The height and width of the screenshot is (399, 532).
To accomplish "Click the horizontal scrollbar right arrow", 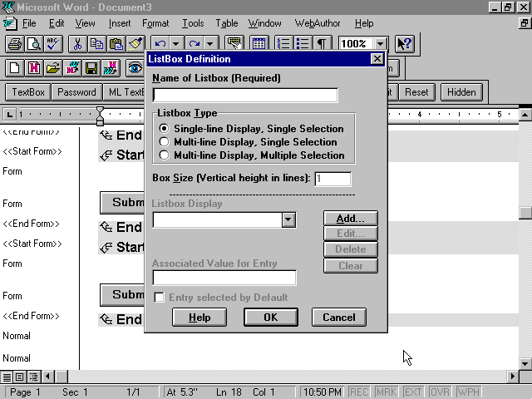I will [513, 377].
